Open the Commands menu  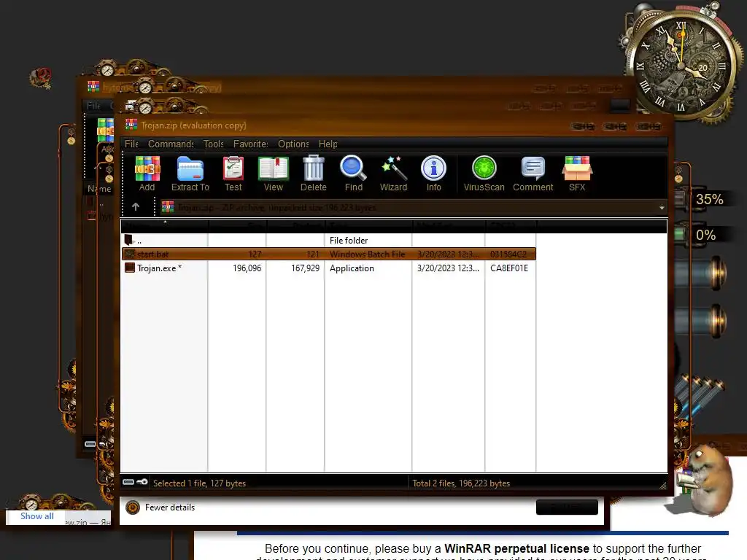(x=171, y=144)
